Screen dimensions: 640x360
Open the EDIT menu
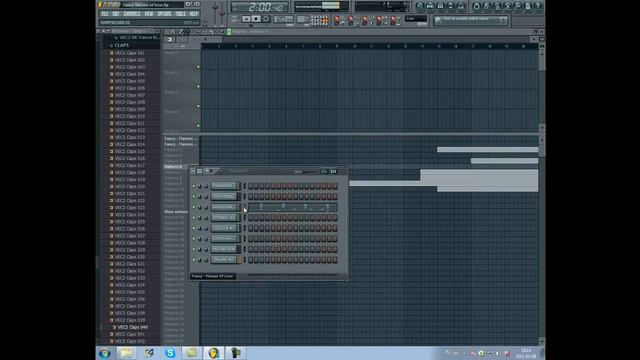(116, 14)
